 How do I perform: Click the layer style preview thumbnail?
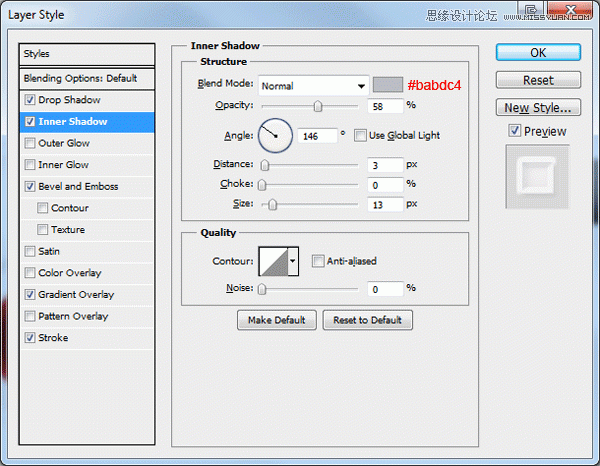537,176
